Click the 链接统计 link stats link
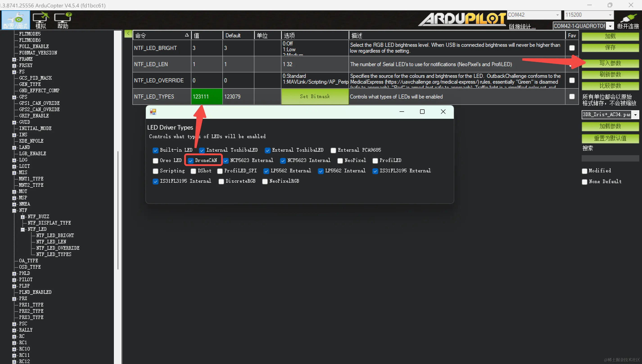This screenshot has height=364, width=642. pos(522,26)
